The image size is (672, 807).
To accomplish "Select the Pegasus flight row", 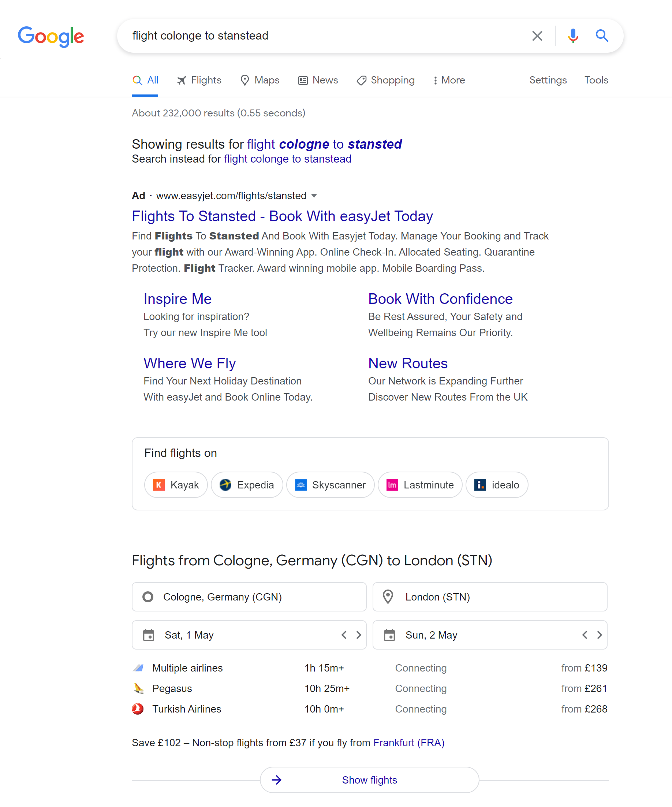I will [x=370, y=689].
